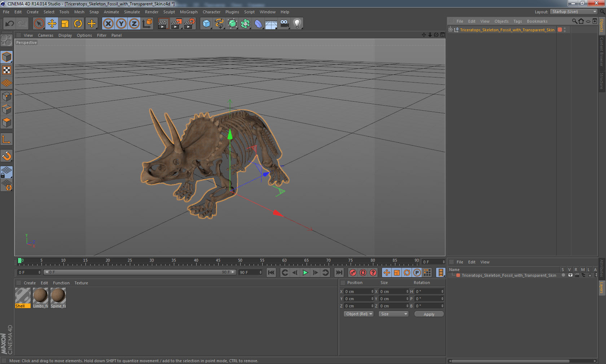The image size is (606, 364).
Task: Open Object Manager Tags menu
Action: coord(518,21)
